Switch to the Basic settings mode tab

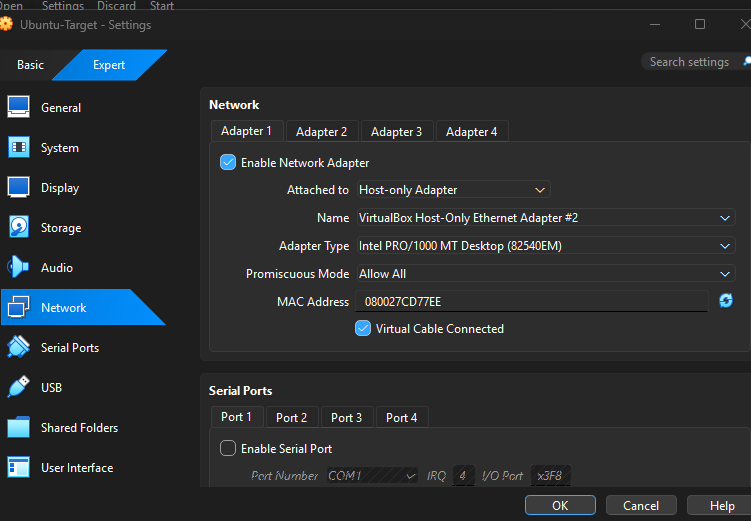[x=30, y=65]
